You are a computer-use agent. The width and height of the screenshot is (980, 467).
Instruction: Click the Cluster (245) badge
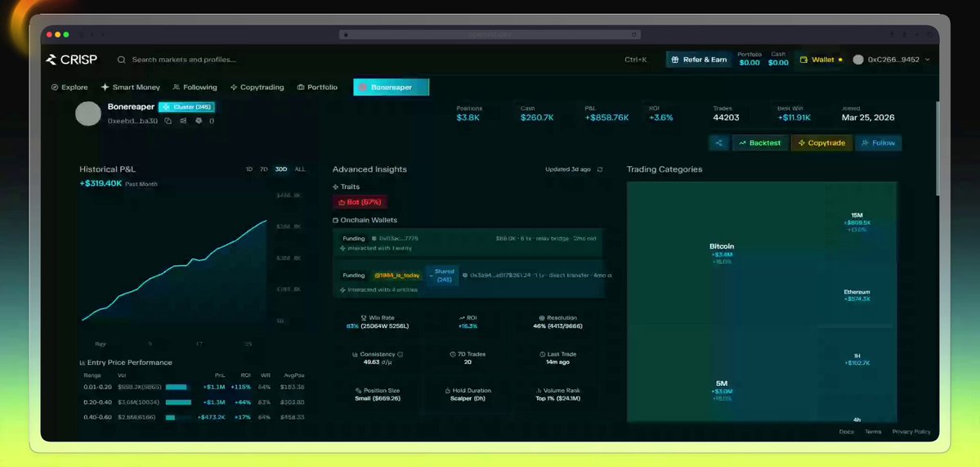[x=186, y=107]
